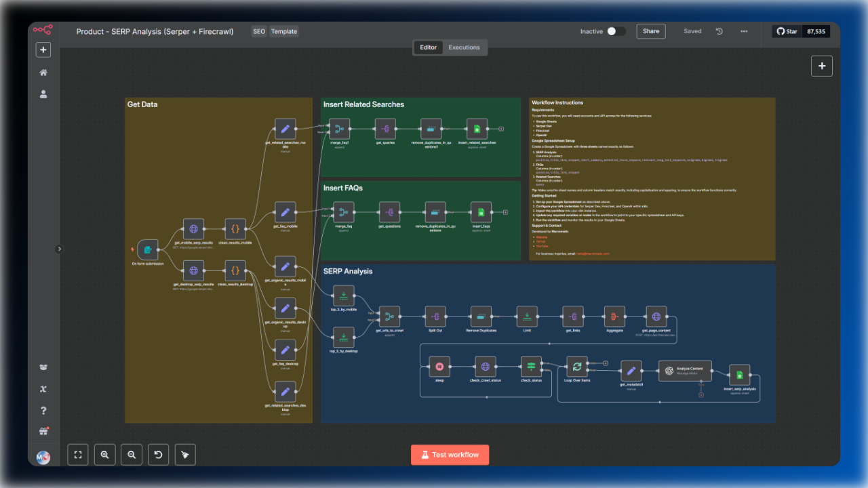Select the Analyze Content OpenAI node
868x488 pixels.
(x=686, y=371)
